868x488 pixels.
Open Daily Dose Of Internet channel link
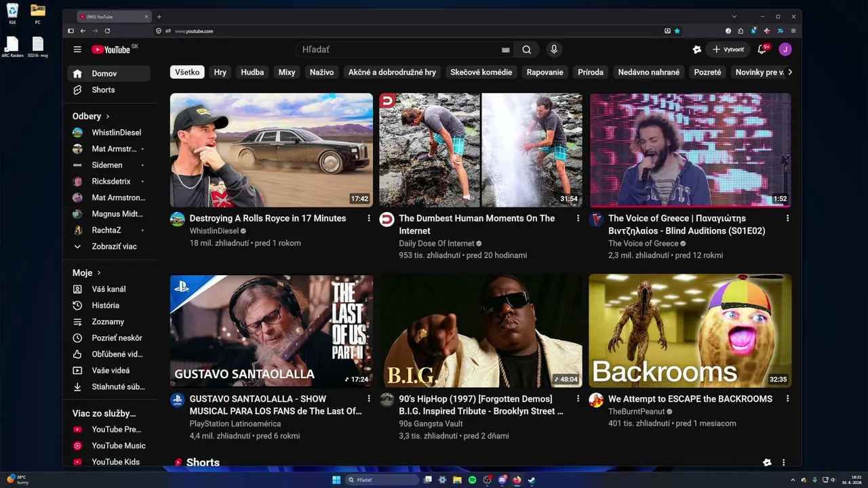pos(436,243)
